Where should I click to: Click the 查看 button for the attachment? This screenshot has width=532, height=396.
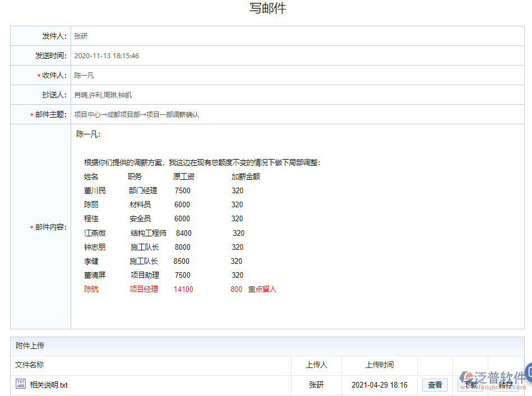tap(435, 385)
